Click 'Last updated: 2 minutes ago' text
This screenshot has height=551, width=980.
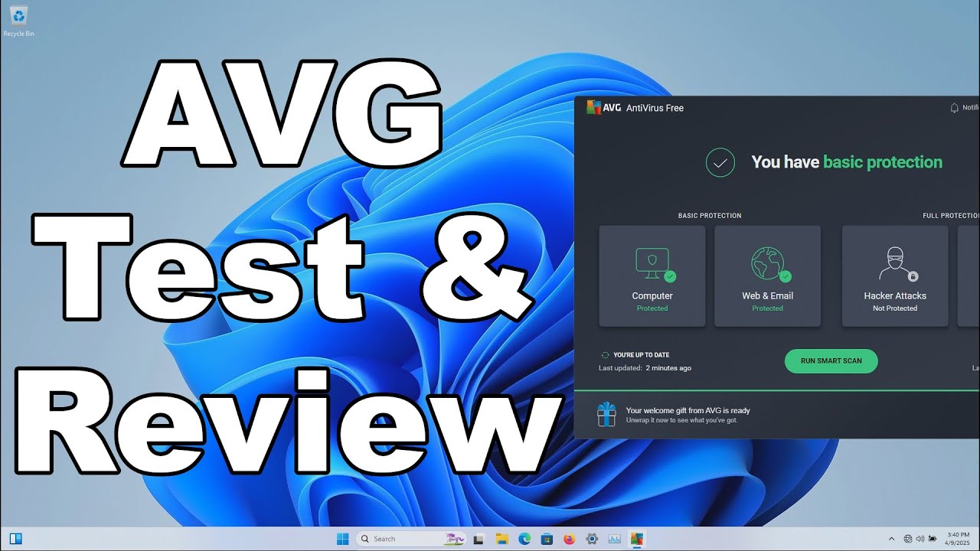(645, 368)
